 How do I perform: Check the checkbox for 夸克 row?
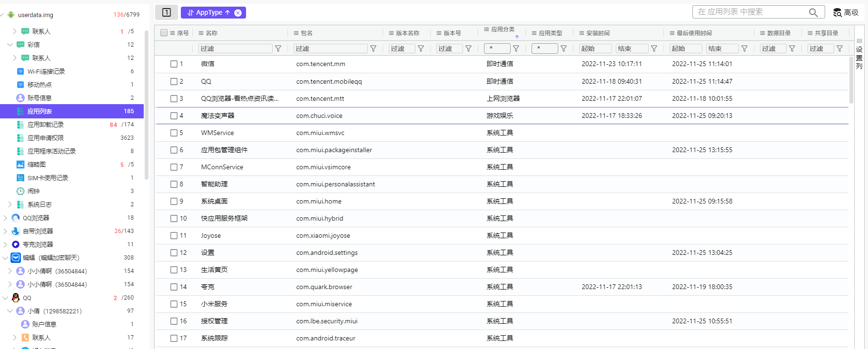click(174, 287)
